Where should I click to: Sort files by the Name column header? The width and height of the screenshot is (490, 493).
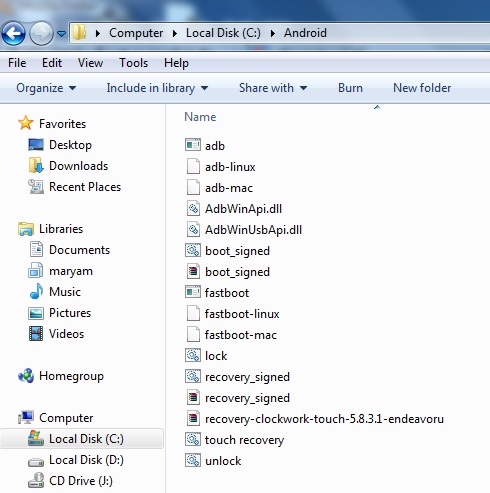click(x=200, y=117)
